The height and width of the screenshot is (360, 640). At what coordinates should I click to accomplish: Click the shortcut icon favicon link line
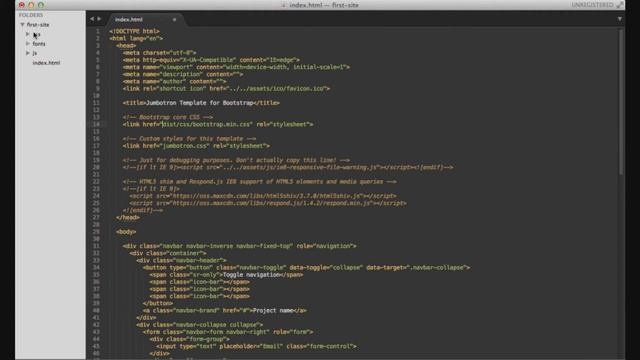coord(226,89)
